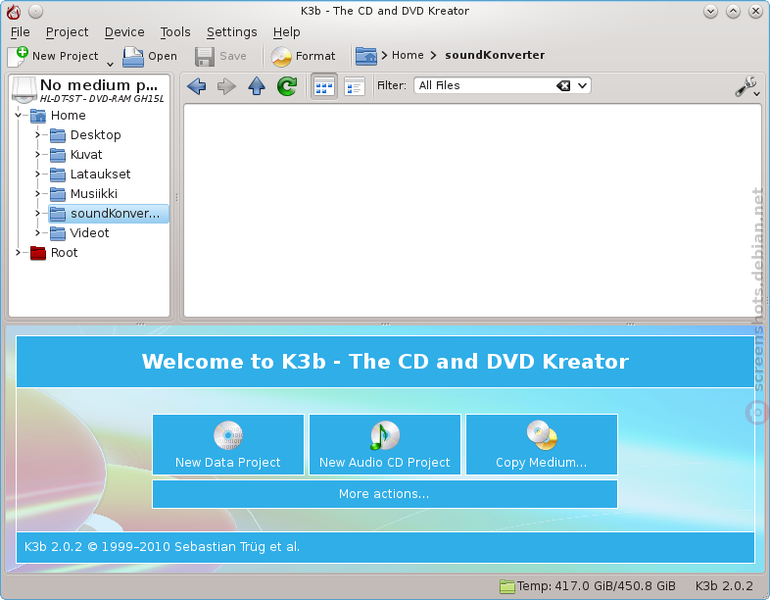This screenshot has width=770, height=600.
Task: Expand the Videot folder node
Action: tap(37, 233)
